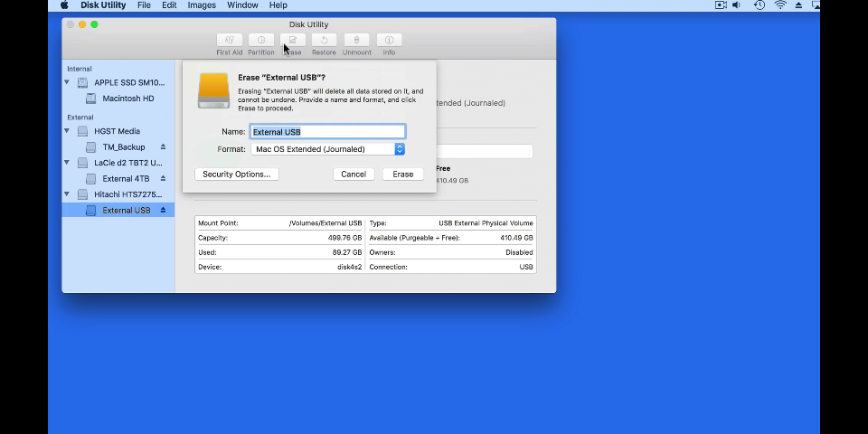Click the Used value 89.27 GB
Screen dimensions: 868x434
tap(347, 252)
